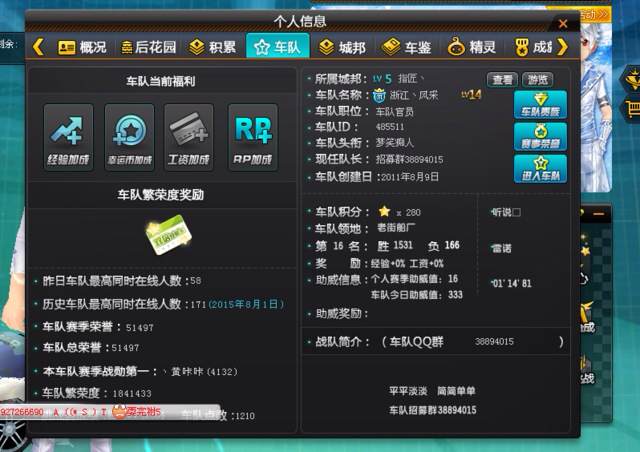The height and width of the screenshot is (452, 640).
Task: Click the 进入车队 button
Action: point(540,169)
